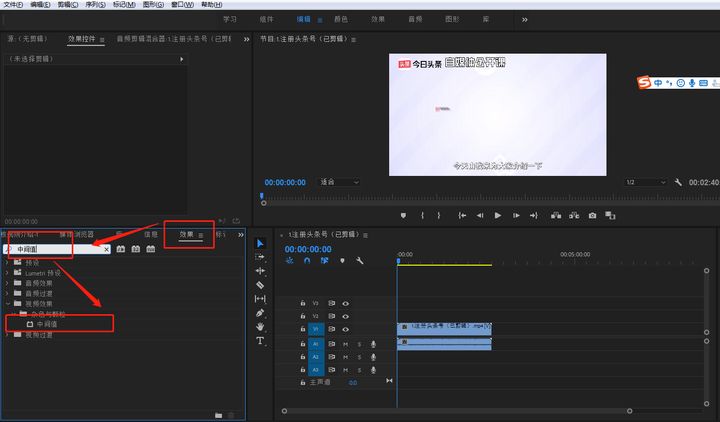The width and height of the screenshot is (720, 422).
Task: Open comparison view button in monitor
Action: click(x=610, y=215)
